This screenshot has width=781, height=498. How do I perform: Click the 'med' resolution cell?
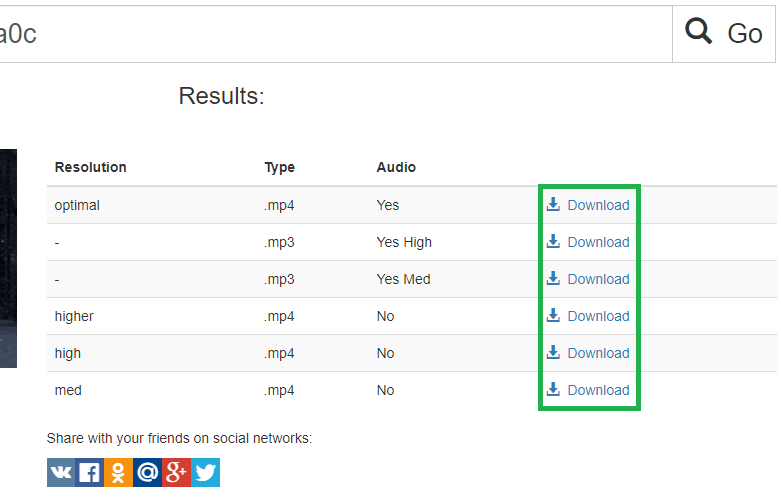[x=68, y=390]
